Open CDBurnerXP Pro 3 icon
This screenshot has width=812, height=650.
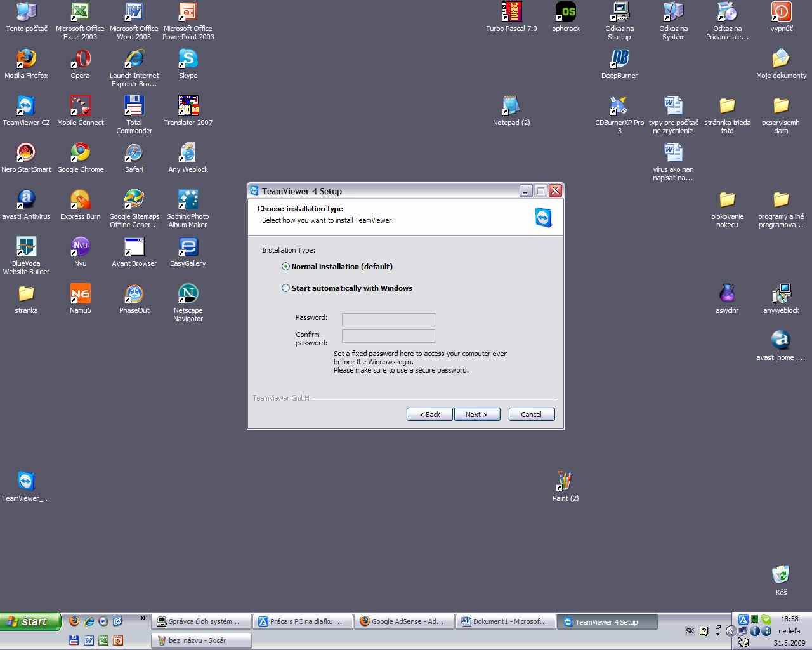tap(619, 106)
